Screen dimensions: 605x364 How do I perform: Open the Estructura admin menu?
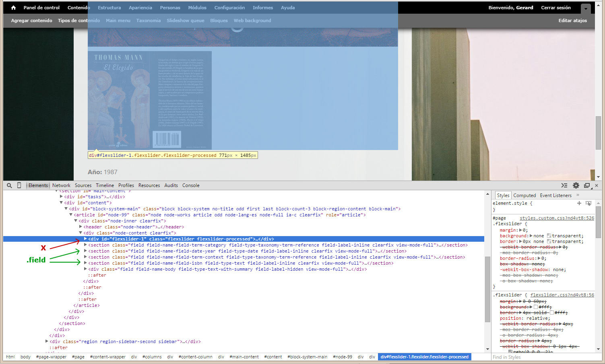(109, 8)
